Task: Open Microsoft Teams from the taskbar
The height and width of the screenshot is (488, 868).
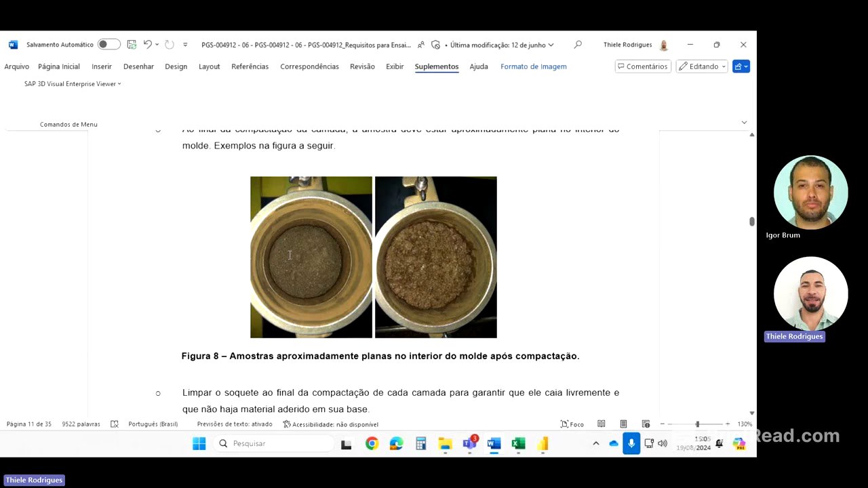Action: [x=469, y=444]
